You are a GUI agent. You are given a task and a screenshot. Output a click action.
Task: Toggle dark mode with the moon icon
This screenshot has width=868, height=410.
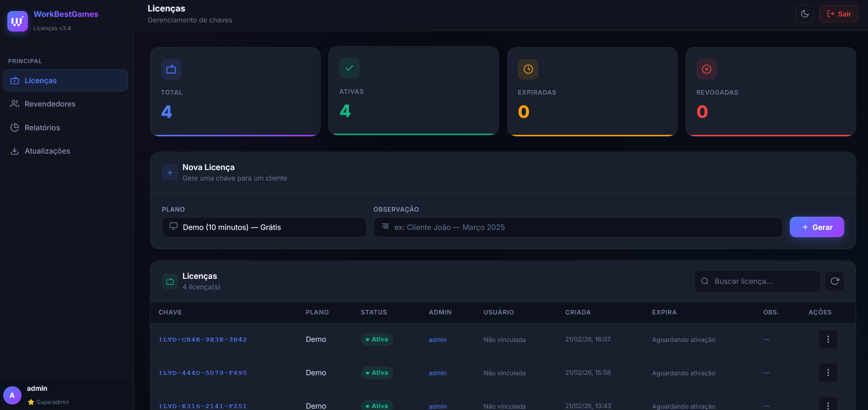click(x=804, y=14)
